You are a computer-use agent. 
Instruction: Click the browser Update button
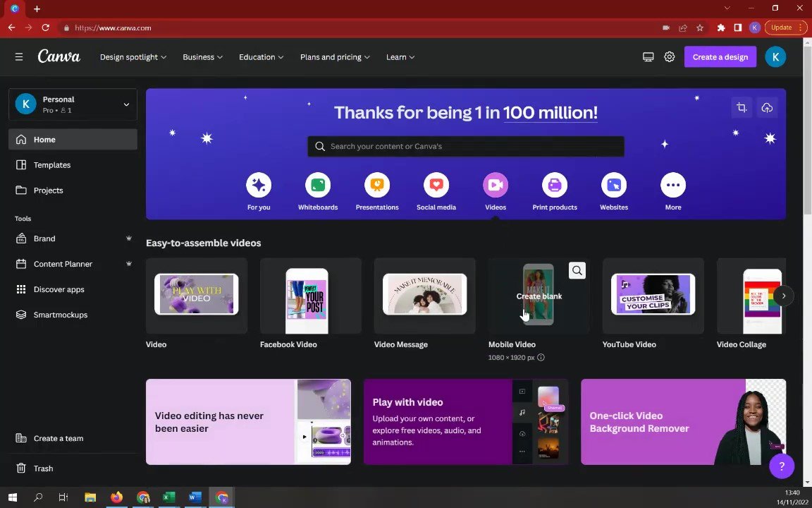(x=785, y=28)
